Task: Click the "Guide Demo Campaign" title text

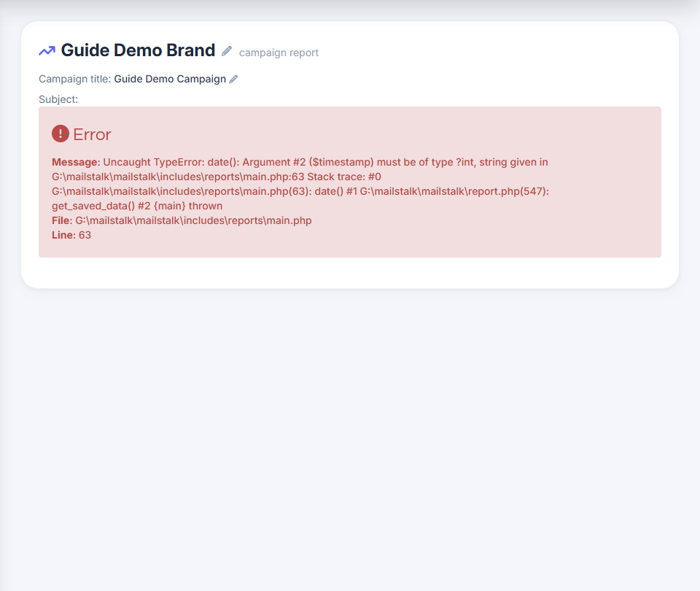Action: coord(170,79)
